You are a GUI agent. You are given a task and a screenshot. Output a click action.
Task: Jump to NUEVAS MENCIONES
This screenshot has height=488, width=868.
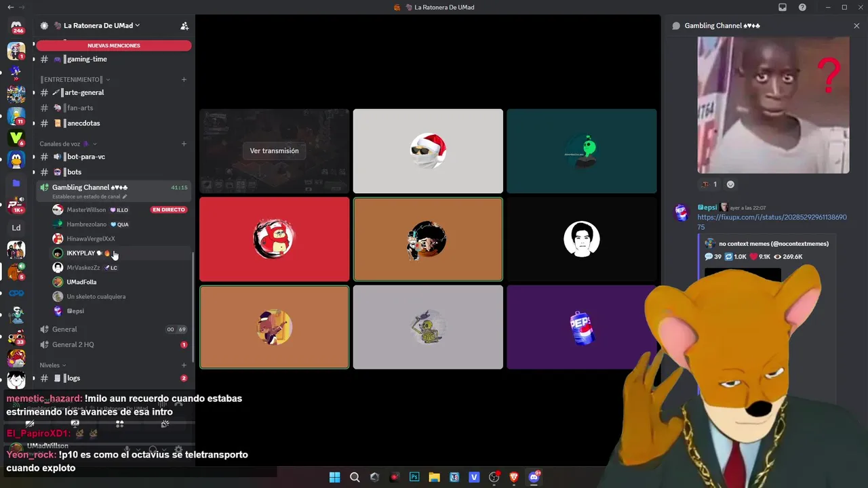pyautogui.click(x=114, y=45)
